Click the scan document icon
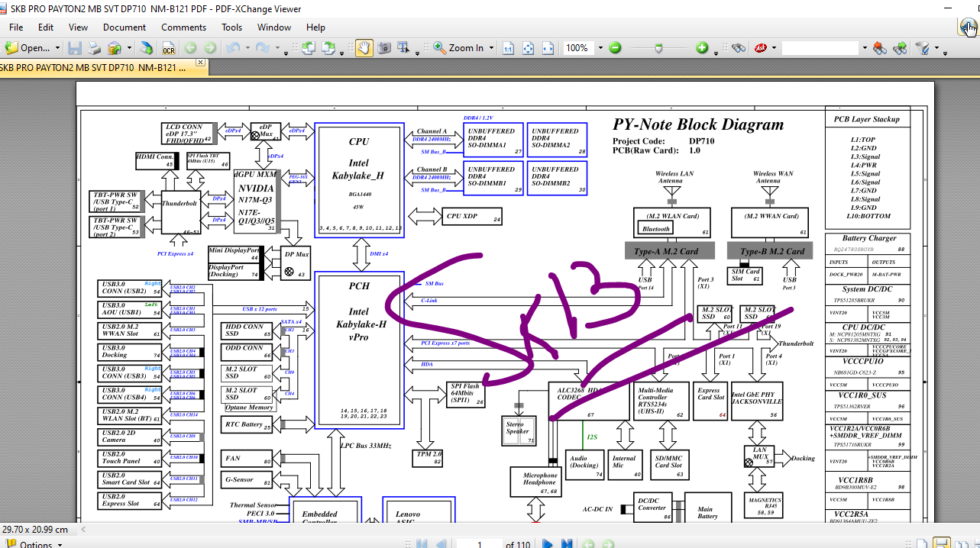The width and height of the screenshot is (980, 548). click(146, 48)
